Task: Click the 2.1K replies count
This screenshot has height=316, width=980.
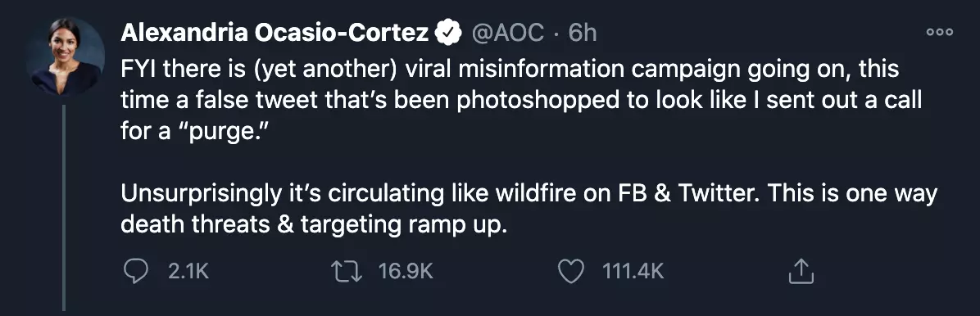Action: click(188, 271)
